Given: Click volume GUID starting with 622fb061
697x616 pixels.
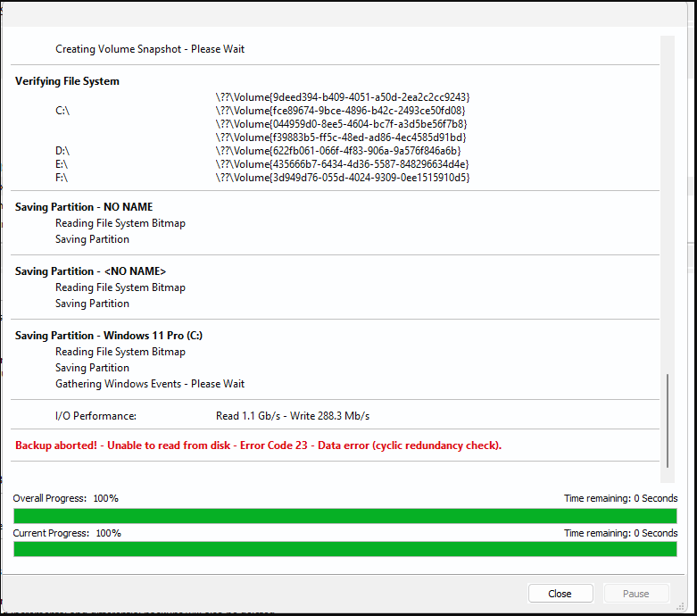Looking at the screenshot, I should [338, 151].
